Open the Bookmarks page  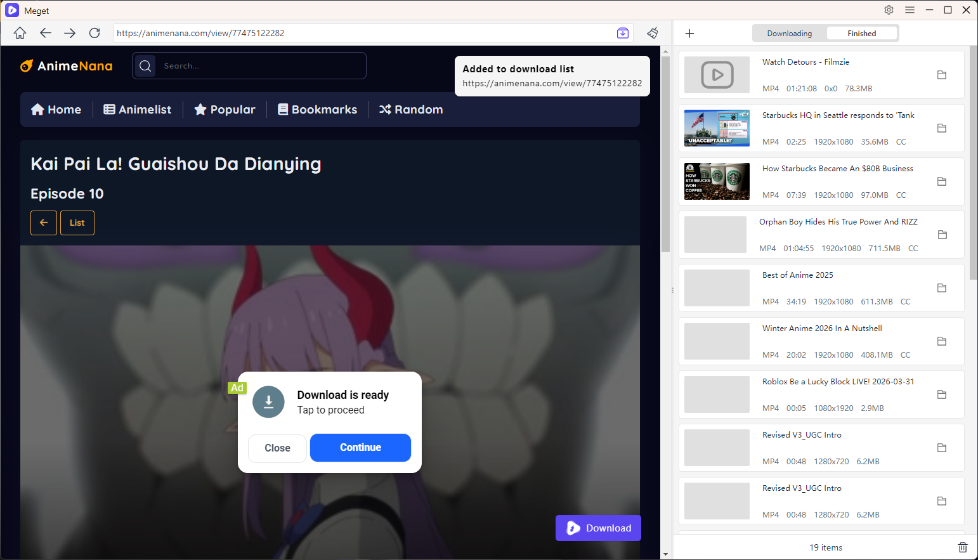click(x=317, y=110)
